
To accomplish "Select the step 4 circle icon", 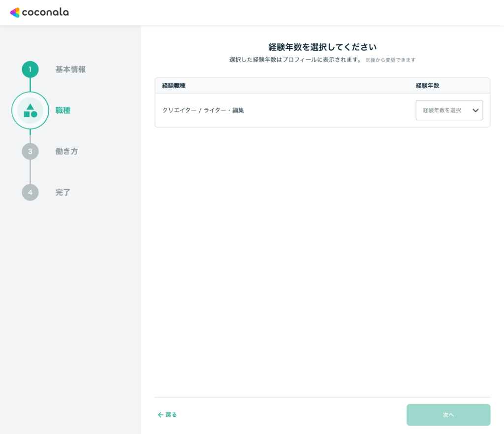I will coord(30,192).
